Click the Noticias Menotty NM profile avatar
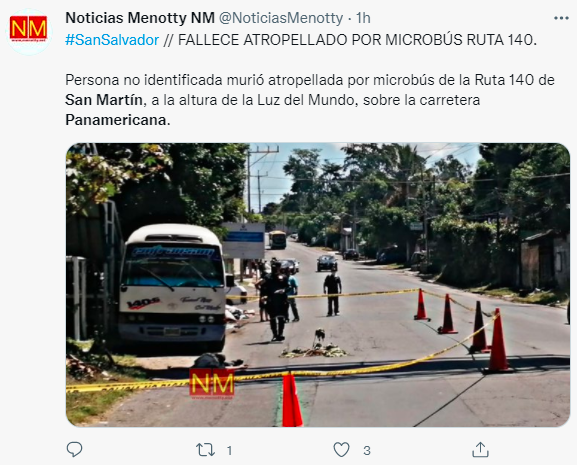This screenshot has width=577, height=465. 29,32
